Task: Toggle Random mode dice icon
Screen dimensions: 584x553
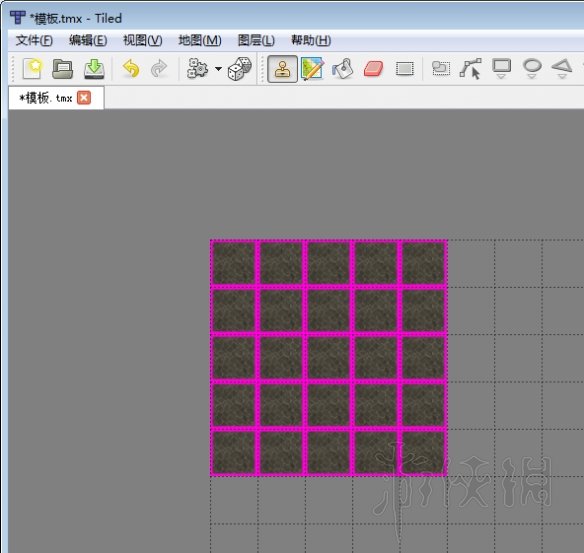Action: [x=239, y=69]
